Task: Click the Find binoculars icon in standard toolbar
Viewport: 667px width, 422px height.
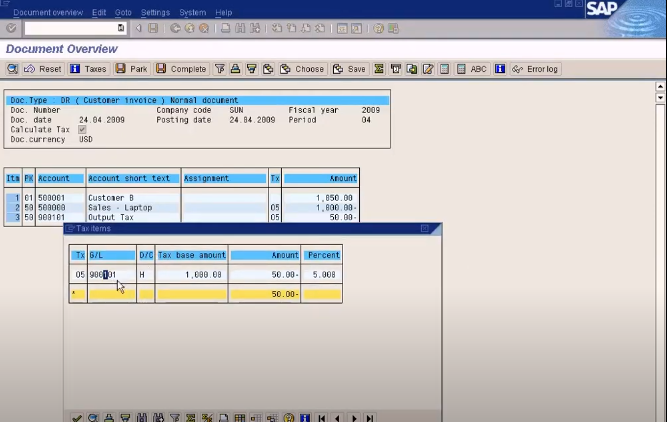Action: point(240,29)
